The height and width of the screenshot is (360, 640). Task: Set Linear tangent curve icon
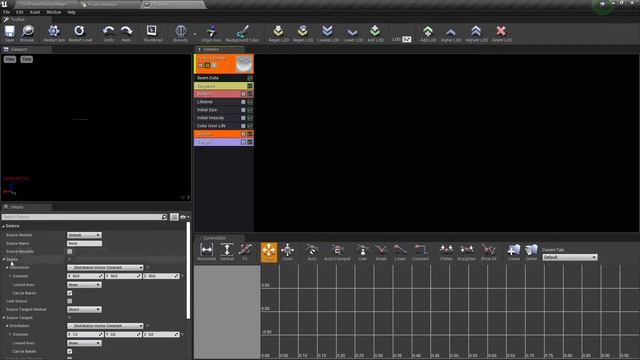(x=400, y=252)
